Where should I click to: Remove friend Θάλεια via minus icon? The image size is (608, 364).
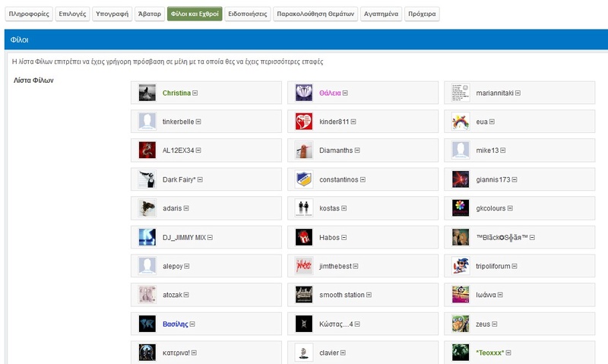pos(345,93)
